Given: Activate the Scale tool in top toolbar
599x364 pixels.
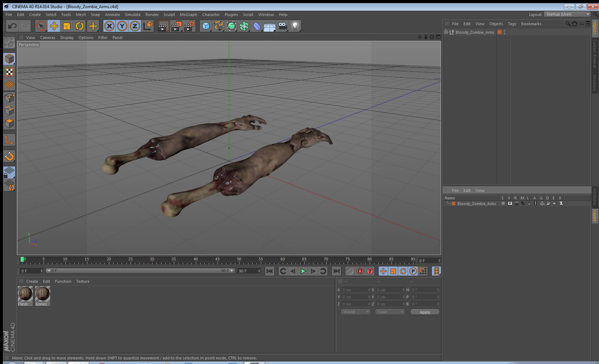Looking at the screenshot, I should click(67, 26).
